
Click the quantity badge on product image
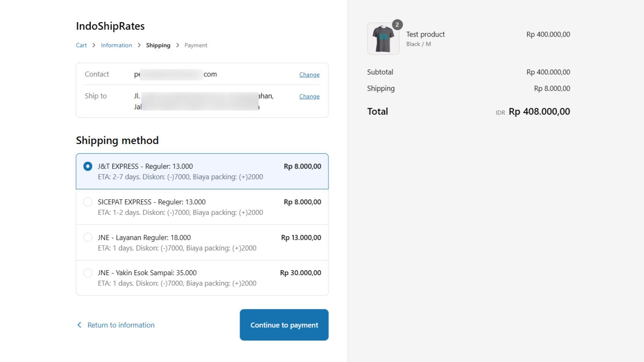tap(397, 25)
